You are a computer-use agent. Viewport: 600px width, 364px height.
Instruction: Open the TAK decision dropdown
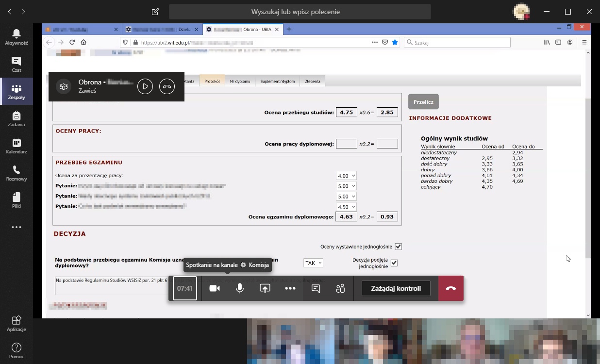pyautogui.click(x=313, y=263)
